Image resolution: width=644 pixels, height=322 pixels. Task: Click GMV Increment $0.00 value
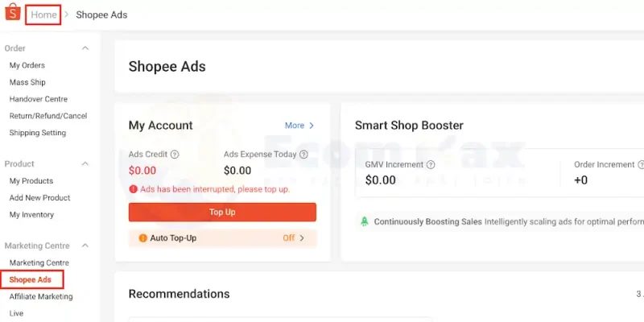point(380,180)
